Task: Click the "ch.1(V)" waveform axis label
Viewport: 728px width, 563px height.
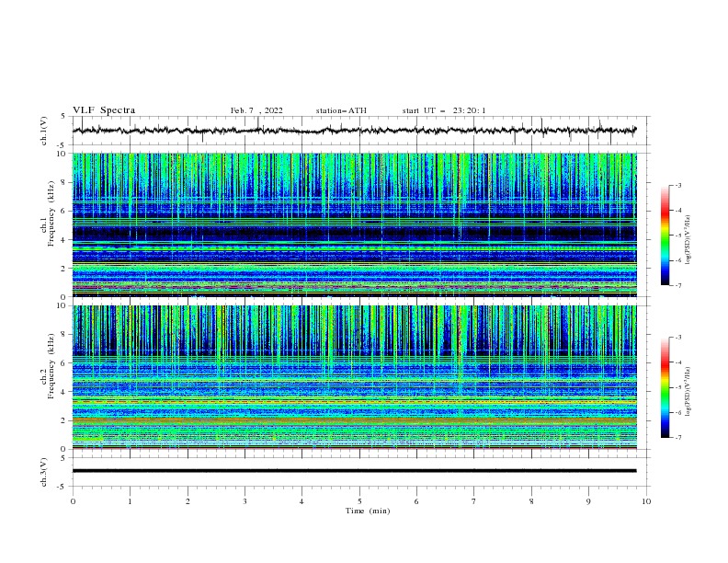Action: tap(44, 131)
